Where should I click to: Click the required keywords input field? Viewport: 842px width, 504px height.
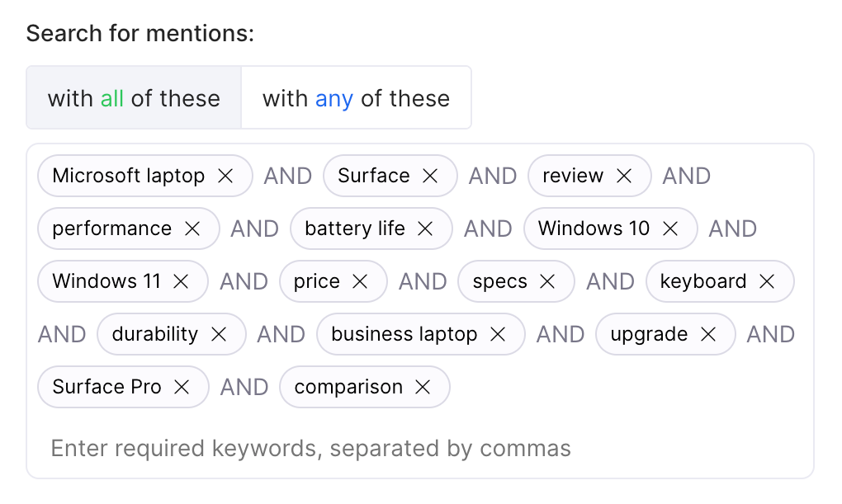pos(413,448)
